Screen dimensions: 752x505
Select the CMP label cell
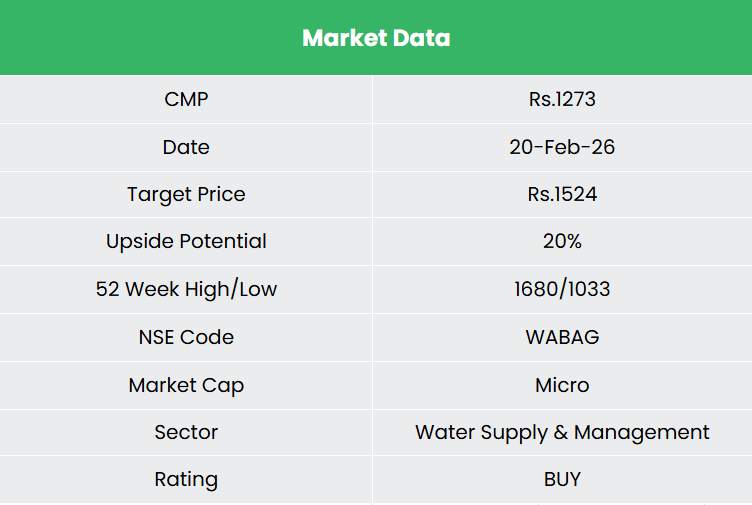[x=186, y=99]
